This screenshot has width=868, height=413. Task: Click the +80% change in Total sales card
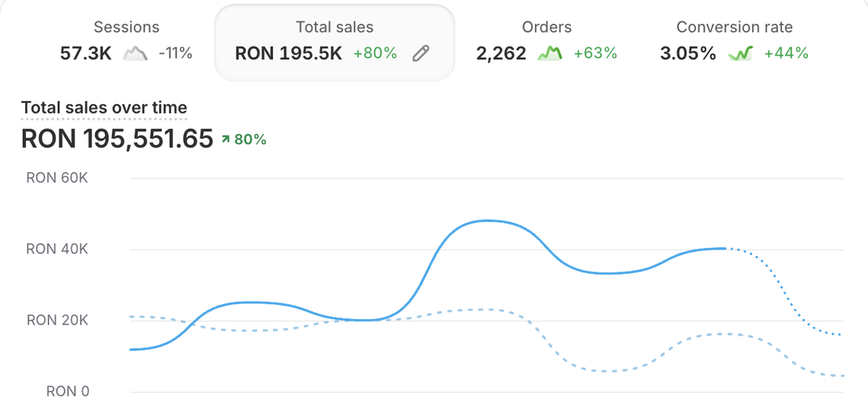[x=376, y=54]
